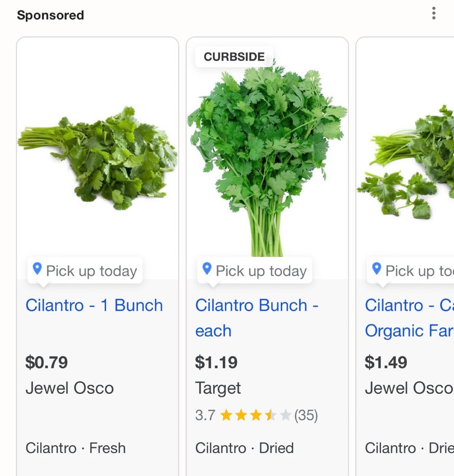Click Pick up today on Target card
Viewport: 454px width, 476px height.
[261, 271]
